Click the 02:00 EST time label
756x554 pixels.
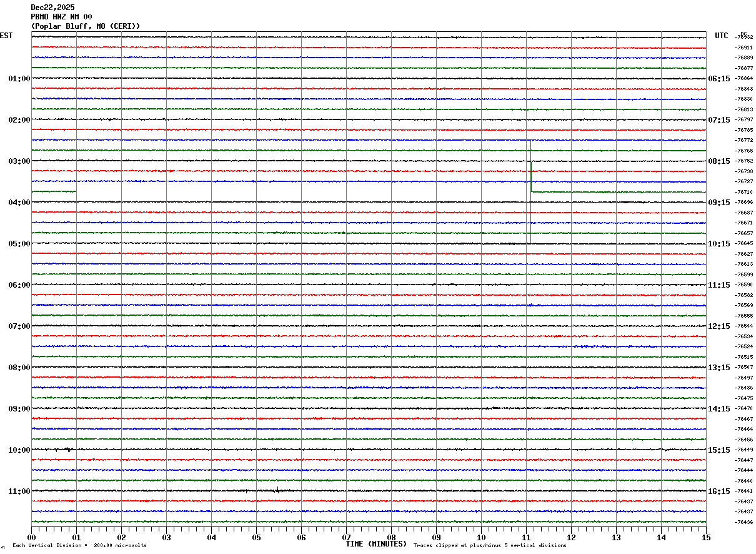[19, 120]
